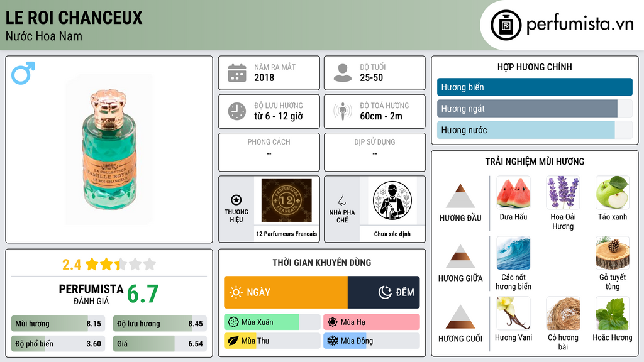Viewport: 644px width, 362px height.
Task: Click the 'từ 6 - 12 giờ' longevity value
Action: pos(279,116)
